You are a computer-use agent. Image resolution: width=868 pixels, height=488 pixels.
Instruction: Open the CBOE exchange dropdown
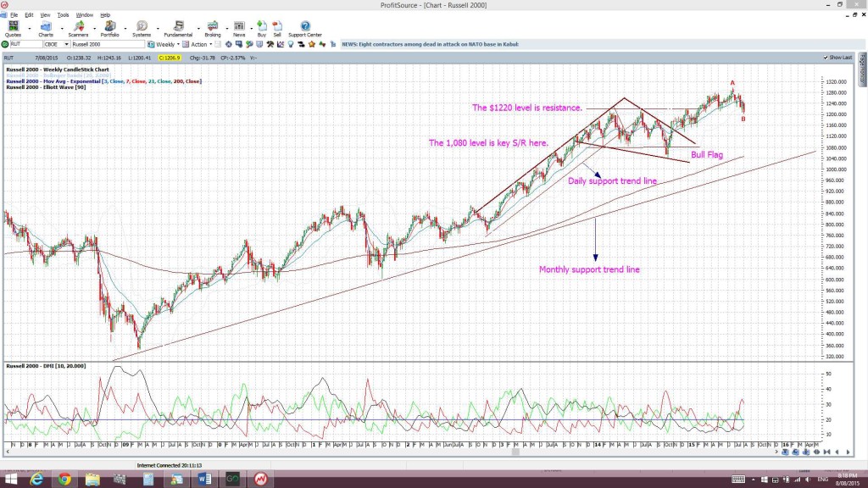click(x=66, y=44)
